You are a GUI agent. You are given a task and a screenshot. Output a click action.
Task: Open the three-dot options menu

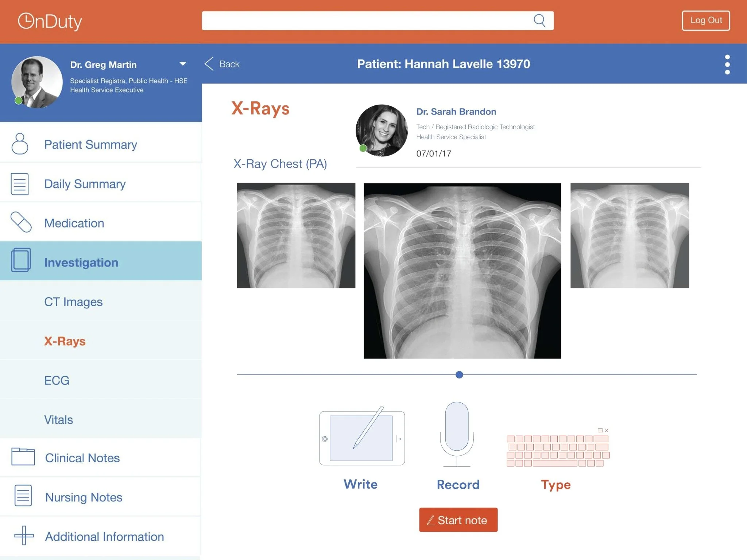(x=727, y=65)
